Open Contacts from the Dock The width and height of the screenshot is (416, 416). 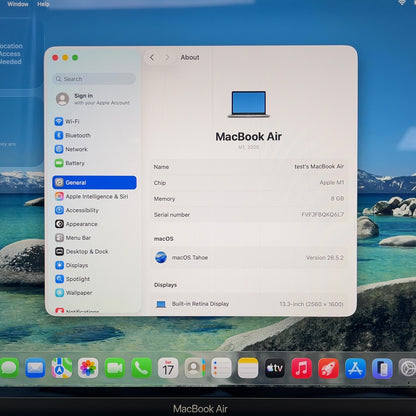[195, 368]
